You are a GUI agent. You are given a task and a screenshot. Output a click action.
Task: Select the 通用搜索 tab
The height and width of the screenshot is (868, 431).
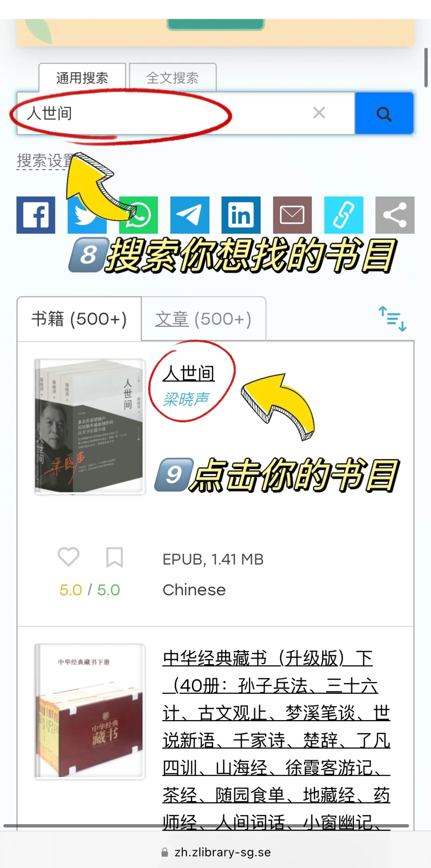82,78
